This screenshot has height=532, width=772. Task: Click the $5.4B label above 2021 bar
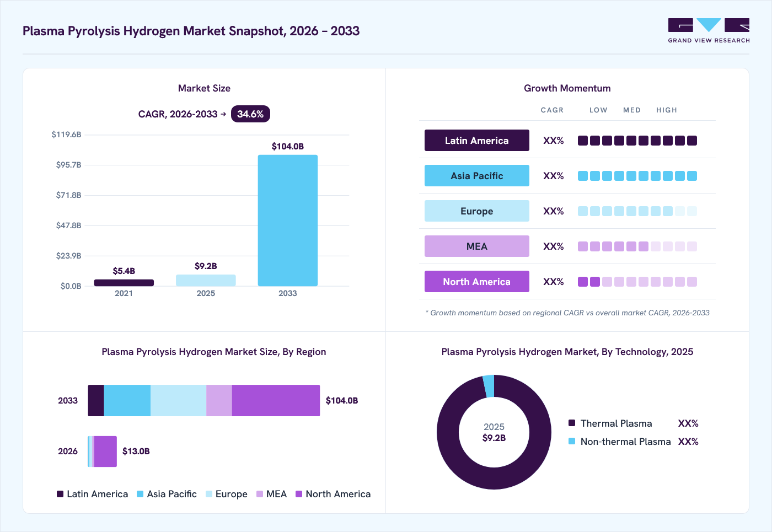[124, 271]
